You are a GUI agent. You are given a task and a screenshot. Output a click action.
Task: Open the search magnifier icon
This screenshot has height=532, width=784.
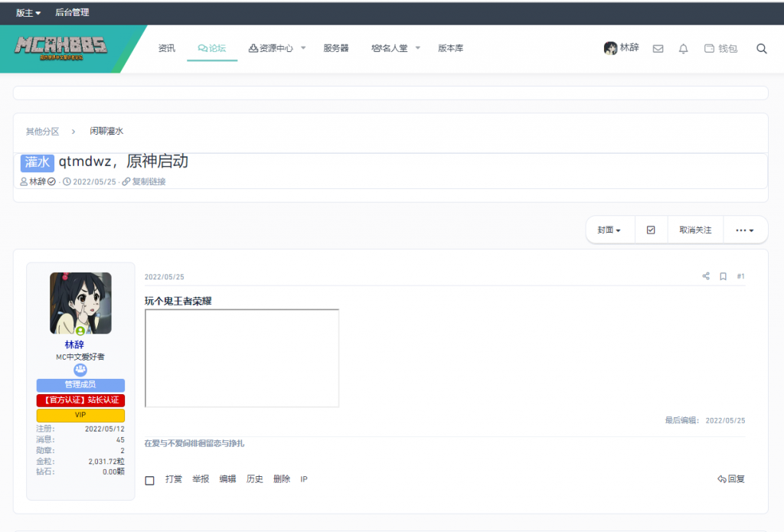click(762, 48)
